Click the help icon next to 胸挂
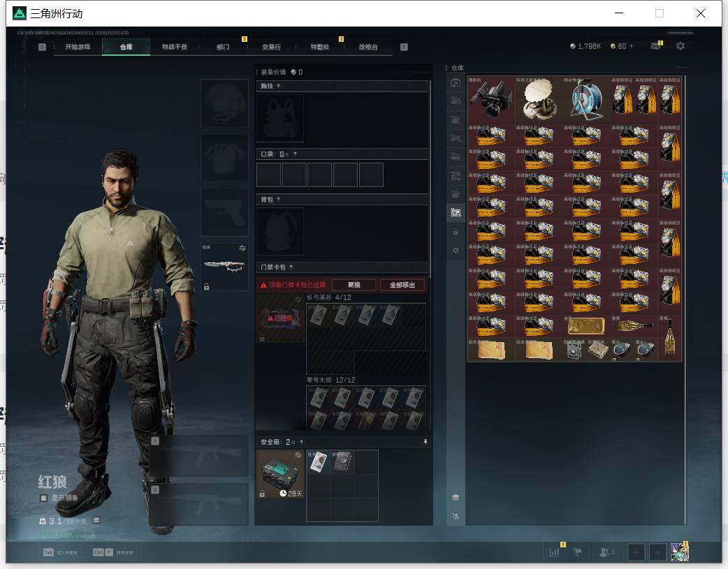The width and height of the screenshot is (728, 569). click(278, 87)
